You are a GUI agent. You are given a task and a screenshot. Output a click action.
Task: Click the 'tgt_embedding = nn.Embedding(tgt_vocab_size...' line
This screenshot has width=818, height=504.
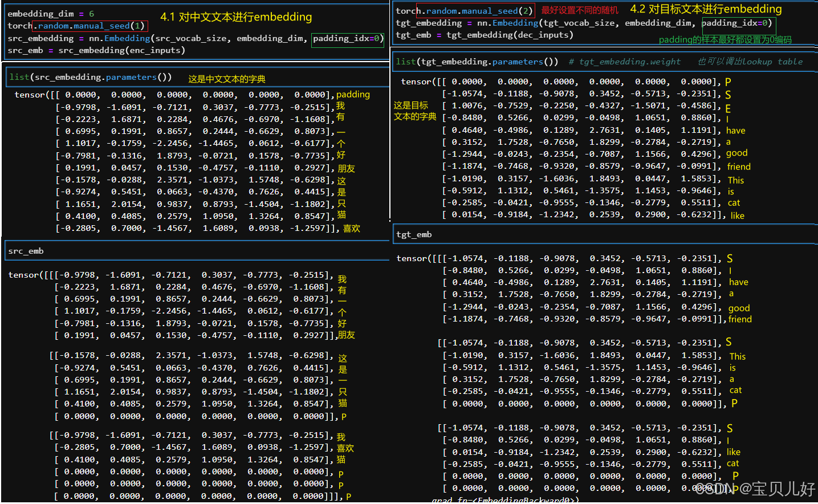pos(584,23)
